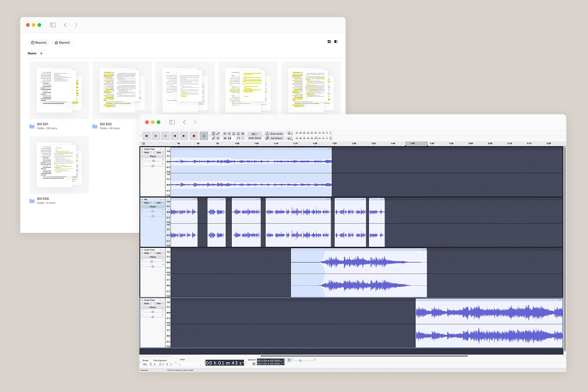Click the Selection settings gear icon
This screenshot has height=392, width=588.
[x=254, y=364]
